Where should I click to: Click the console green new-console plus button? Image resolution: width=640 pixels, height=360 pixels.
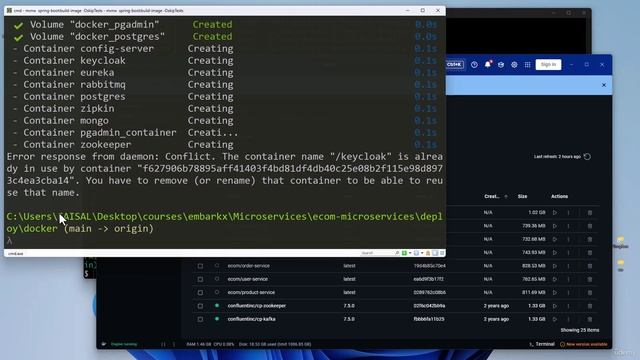(x=404, y=253)
